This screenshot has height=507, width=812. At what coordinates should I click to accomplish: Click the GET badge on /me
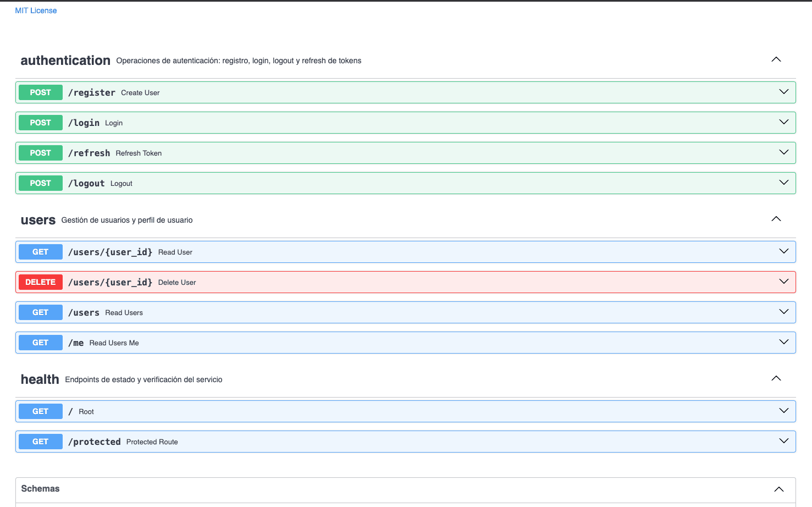click(40, 342)
